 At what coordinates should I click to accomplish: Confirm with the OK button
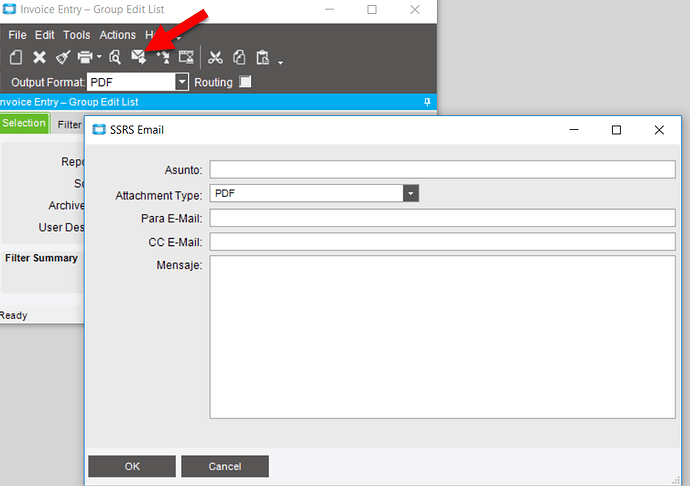tap(132, 466)
